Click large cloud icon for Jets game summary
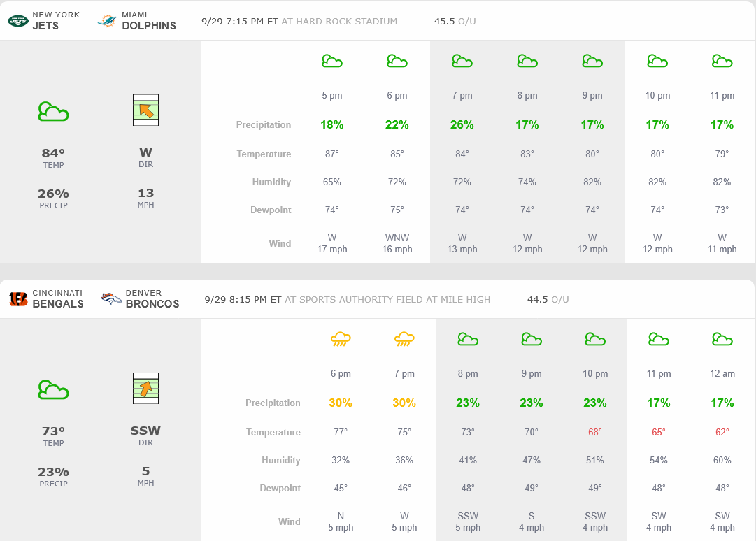This screenshot has height=541, width=756. pos(53,111)
